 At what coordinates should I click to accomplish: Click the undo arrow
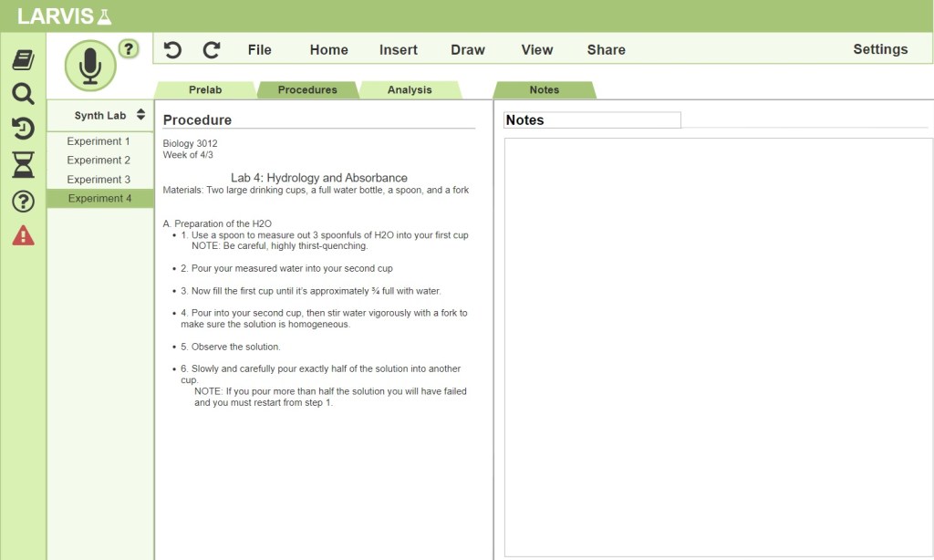pos(172,50)
